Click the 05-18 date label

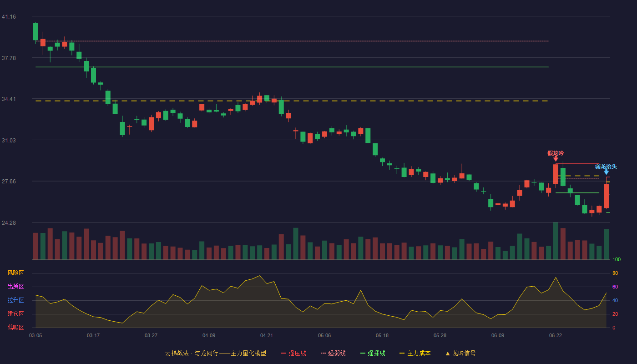coord(382,335)
